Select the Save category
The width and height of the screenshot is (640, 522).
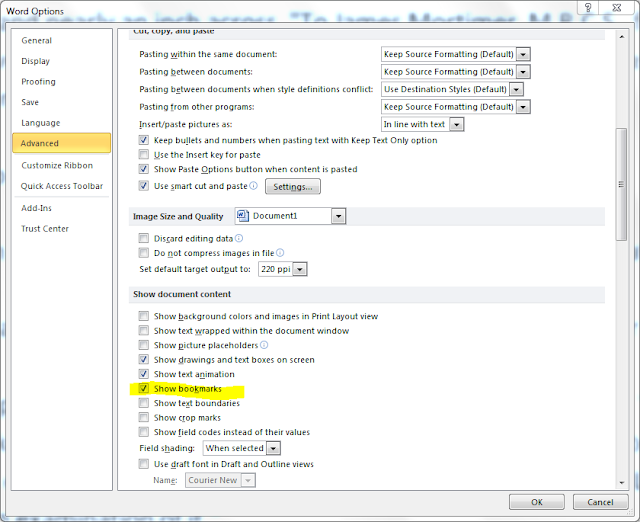62,102
